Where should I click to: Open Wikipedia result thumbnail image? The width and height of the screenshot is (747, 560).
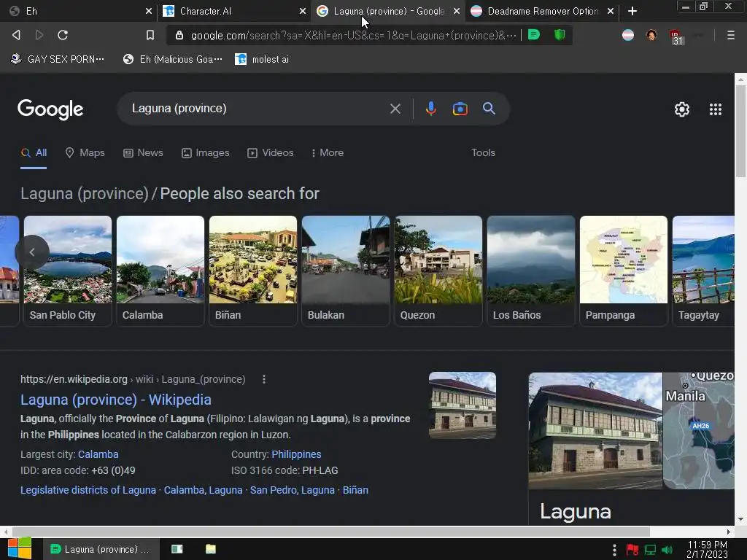[x=462, y=405]
